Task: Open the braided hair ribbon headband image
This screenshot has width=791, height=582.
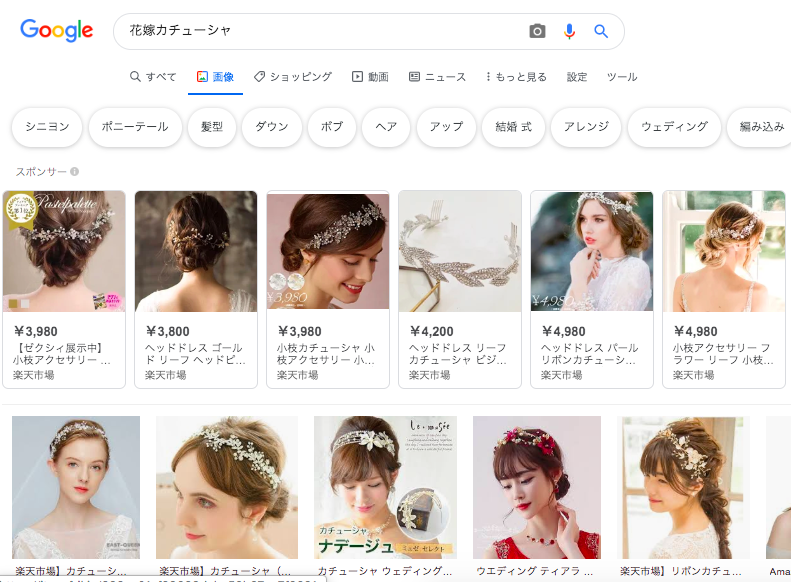Action: pos(684,487)
